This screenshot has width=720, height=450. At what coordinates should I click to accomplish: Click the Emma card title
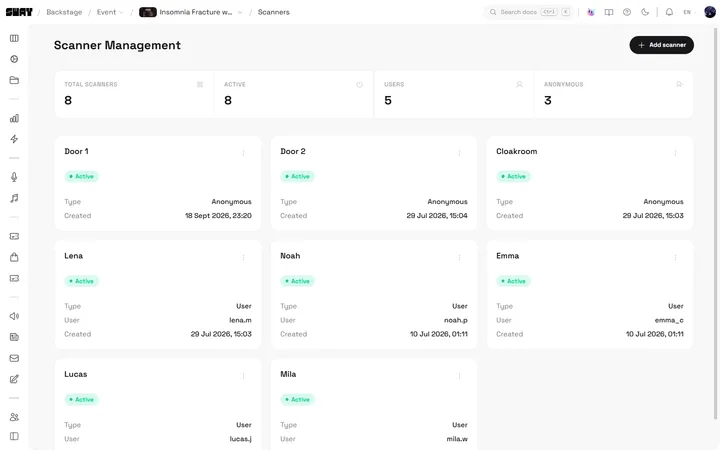(507, 256)
